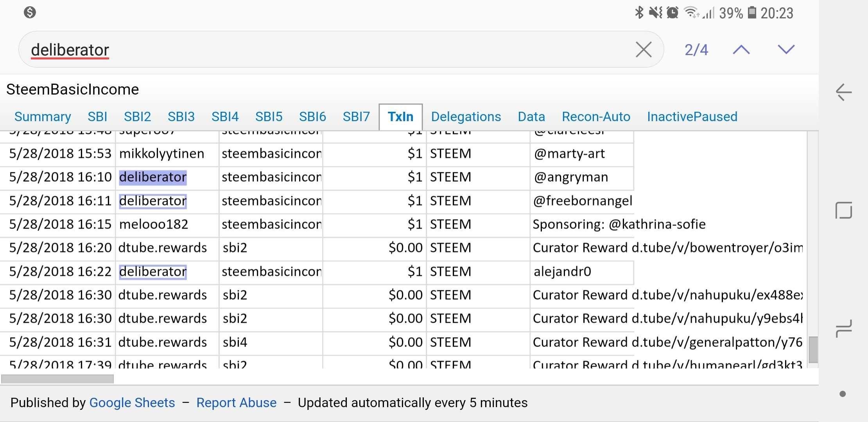Click the search match counter 2/4

tap(696, 50)
